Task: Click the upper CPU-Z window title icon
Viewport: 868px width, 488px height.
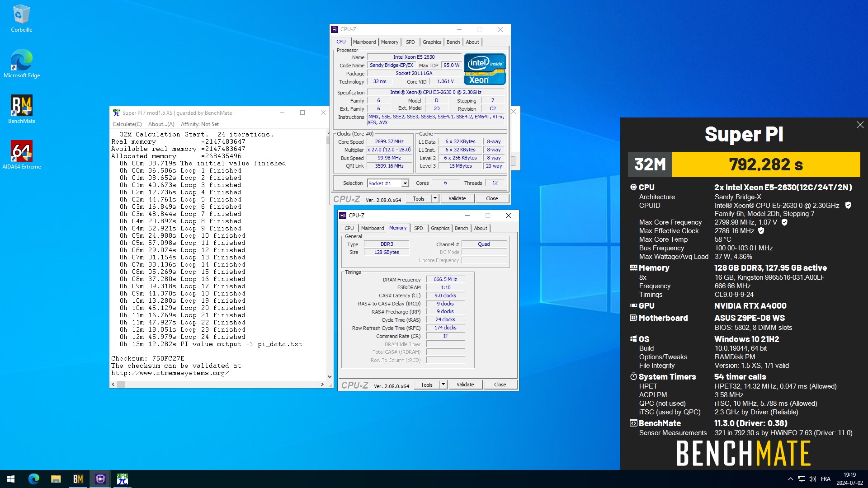Action: click(x=335, y=29)
